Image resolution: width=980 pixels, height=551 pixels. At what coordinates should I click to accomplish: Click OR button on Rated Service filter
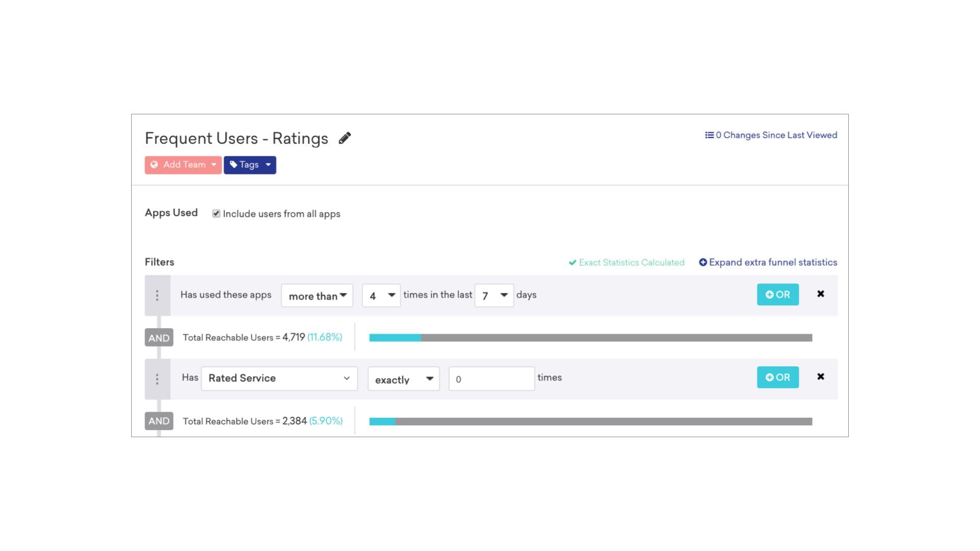[x=777, y=378]
